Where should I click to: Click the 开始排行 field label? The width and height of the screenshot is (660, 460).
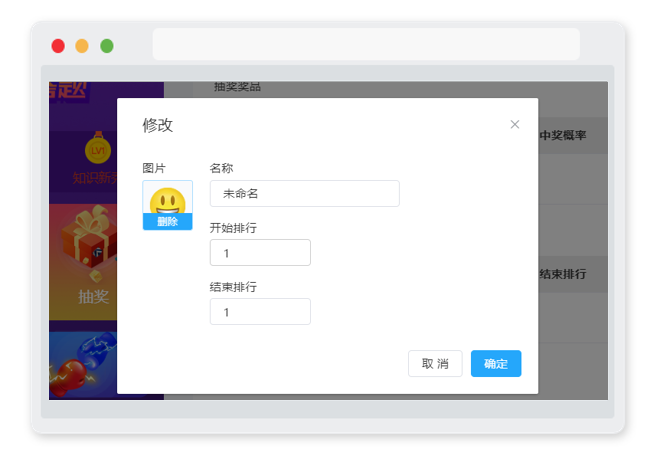(233, 228)
